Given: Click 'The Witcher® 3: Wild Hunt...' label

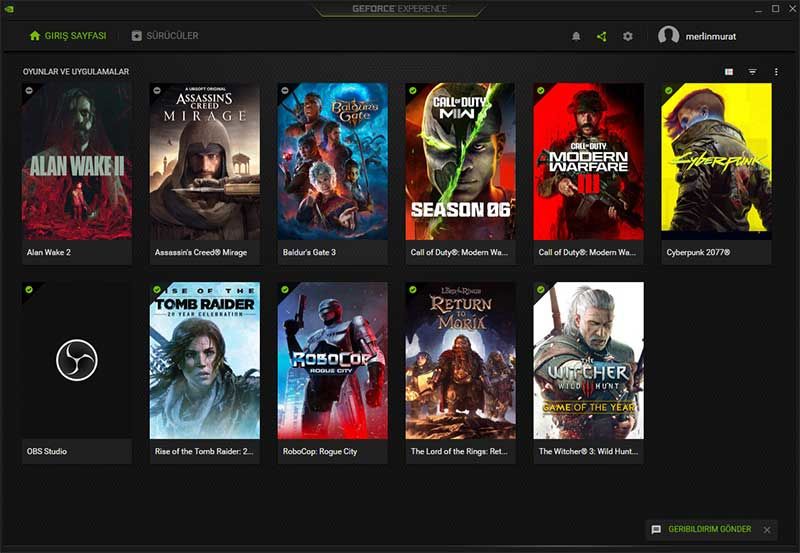Looking at the screenshot, I should tap(588, 451).
